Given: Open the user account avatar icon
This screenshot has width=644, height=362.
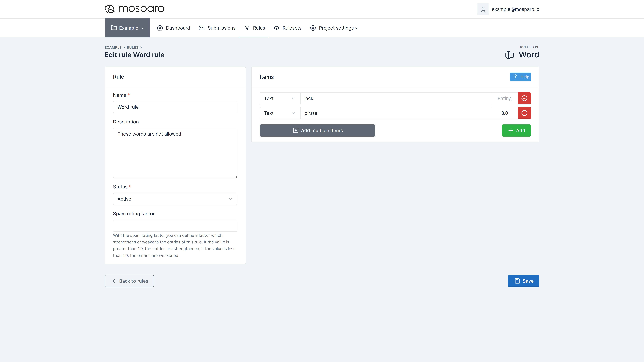Looking at the screenshot, I should (x=483, y=9).
